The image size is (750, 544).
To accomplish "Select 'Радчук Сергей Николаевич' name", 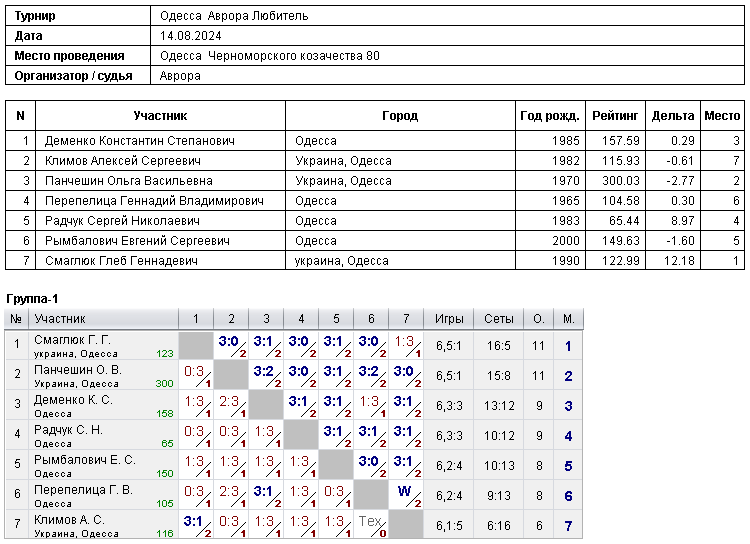I will tap(122, 221).
